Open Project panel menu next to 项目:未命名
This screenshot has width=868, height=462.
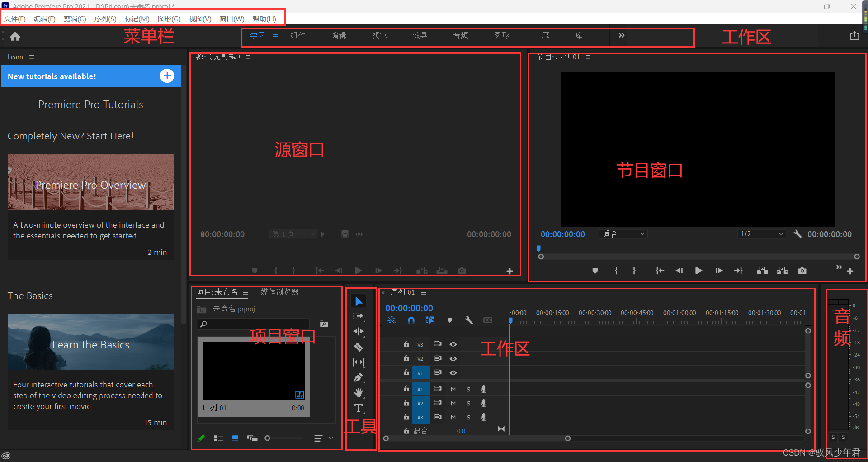245,292
